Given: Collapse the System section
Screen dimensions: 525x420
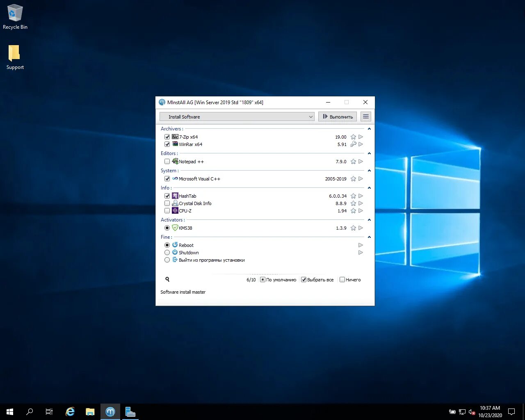Looking at the screenshot, I should 369,171.
